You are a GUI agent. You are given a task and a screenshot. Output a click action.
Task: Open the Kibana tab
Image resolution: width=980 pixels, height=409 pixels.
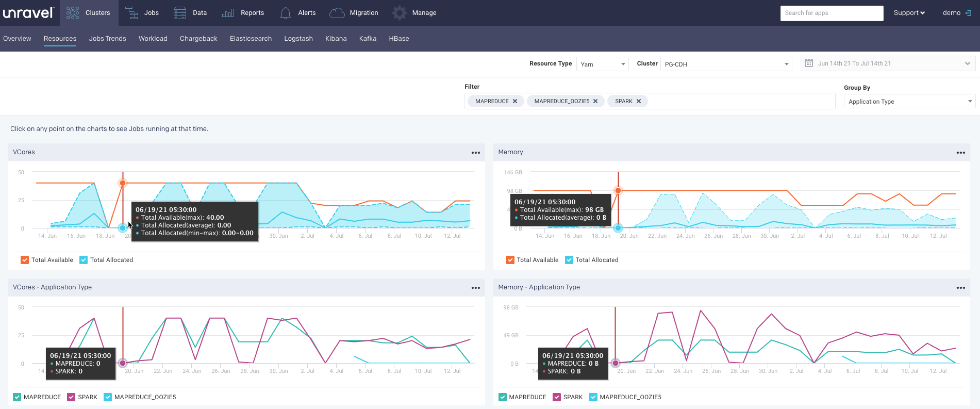click(336, 39)
